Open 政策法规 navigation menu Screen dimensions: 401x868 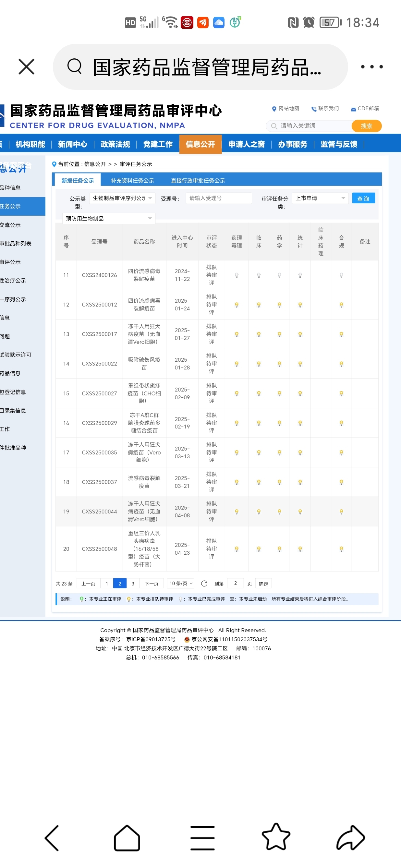[x=115, y=144]
